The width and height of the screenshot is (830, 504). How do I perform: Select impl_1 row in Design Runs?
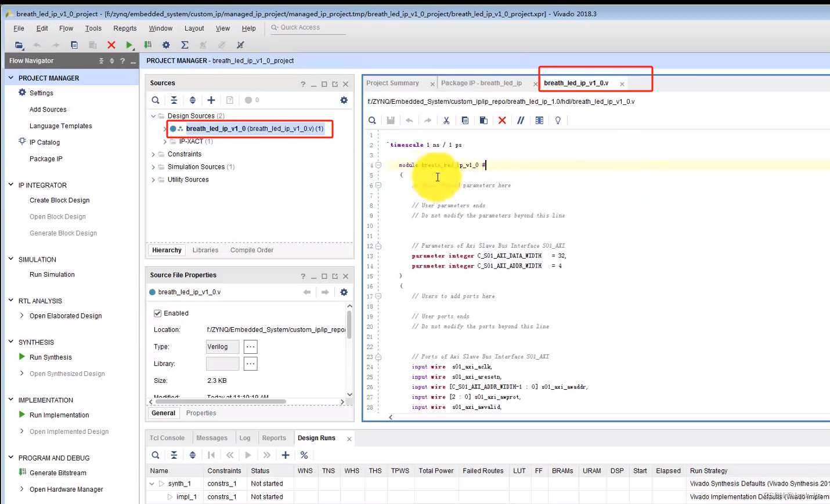(x=186, y=497)
